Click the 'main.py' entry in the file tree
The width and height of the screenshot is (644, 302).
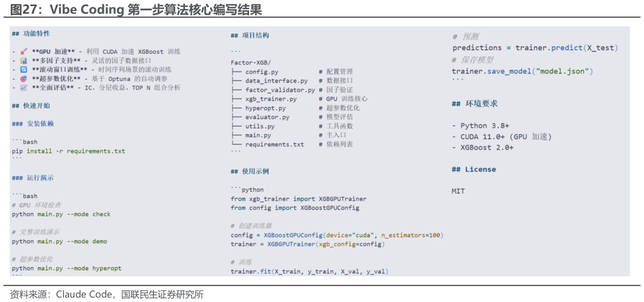(258, 135)
